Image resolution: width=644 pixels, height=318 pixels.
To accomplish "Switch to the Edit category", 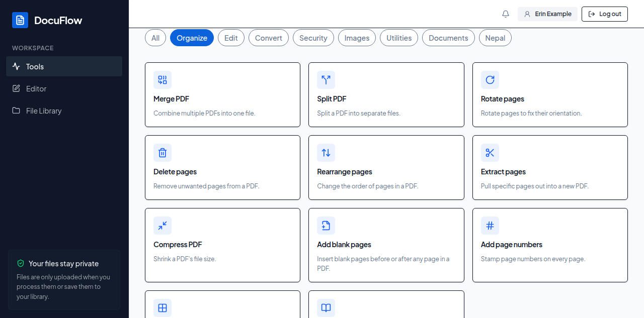I will (231, 38).
